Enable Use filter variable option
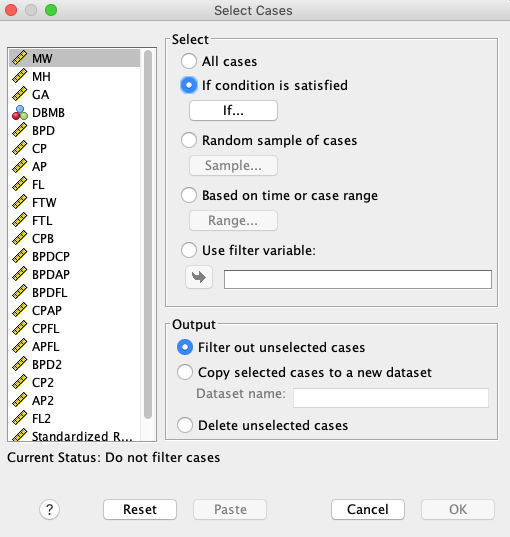 tap(189, 250)
